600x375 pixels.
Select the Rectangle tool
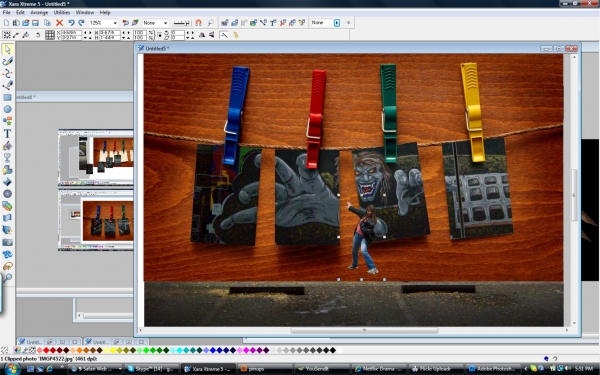coord(7,97)
